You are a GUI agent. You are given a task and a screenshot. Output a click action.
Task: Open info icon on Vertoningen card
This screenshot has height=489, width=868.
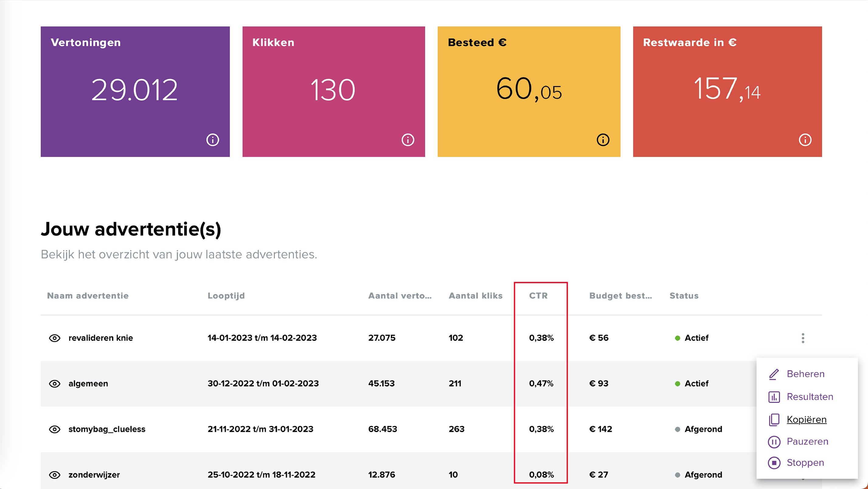(x=212, y=140)
